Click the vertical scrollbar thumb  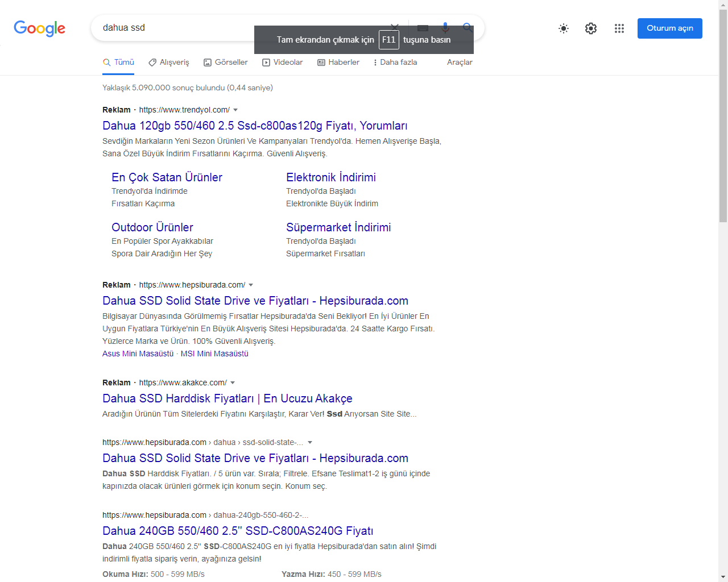pyautogui.click(x=723, y=116)
